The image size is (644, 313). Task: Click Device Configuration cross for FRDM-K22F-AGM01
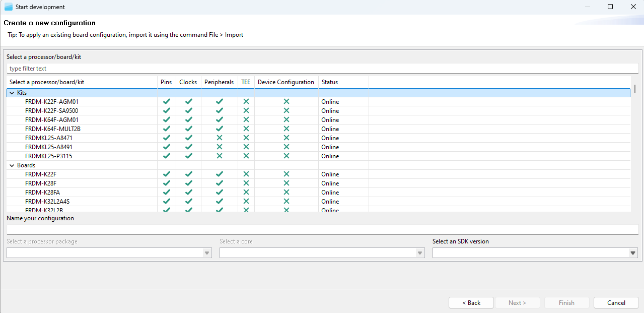(287, 101)
